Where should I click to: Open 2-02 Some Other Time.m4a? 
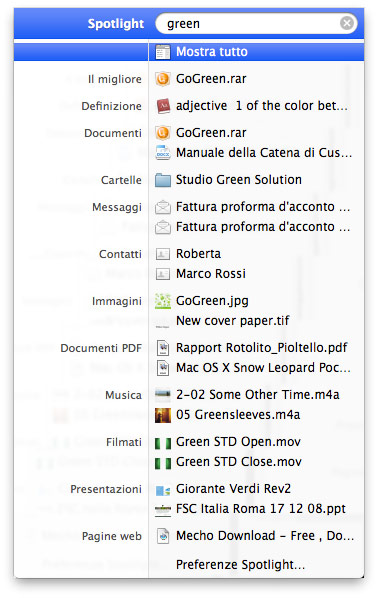click(257, 395)
